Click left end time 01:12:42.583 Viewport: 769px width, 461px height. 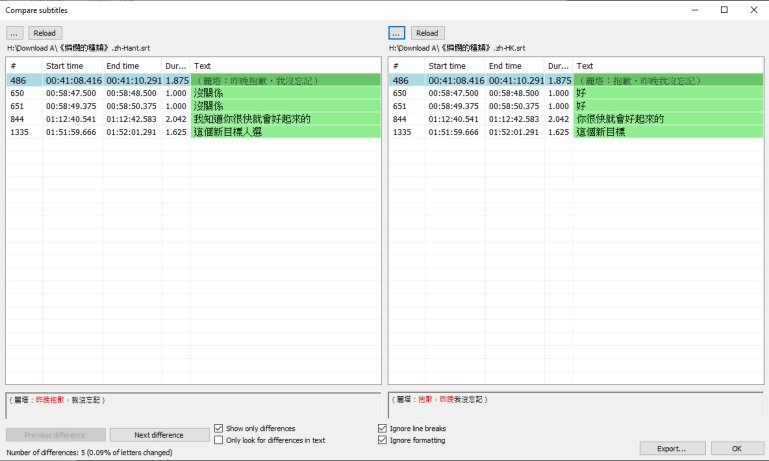131,119
